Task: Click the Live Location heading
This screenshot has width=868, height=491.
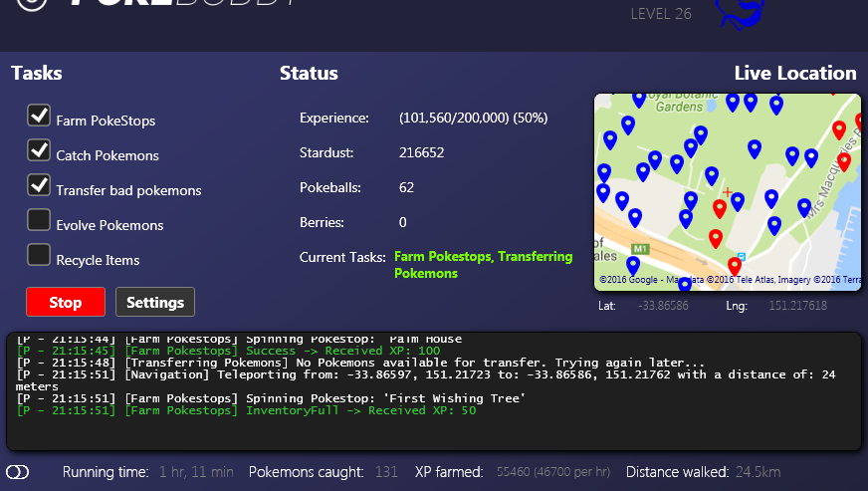Action: [795, 73]
